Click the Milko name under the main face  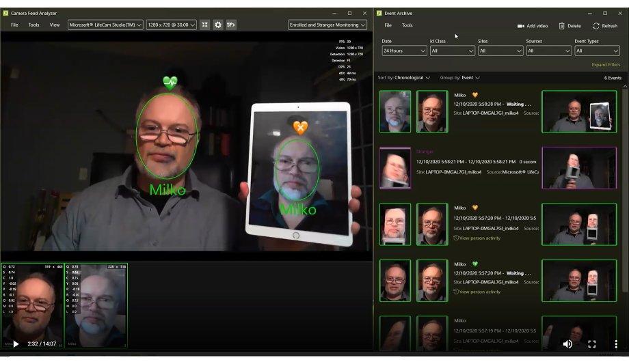(x=168, y=190)
